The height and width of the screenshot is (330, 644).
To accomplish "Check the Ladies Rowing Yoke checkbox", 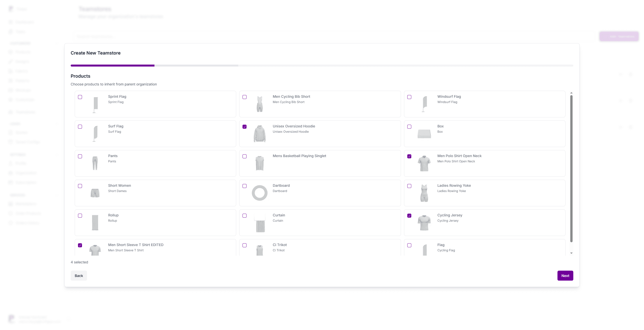I will pyautogui.click(x=410, y=186).
